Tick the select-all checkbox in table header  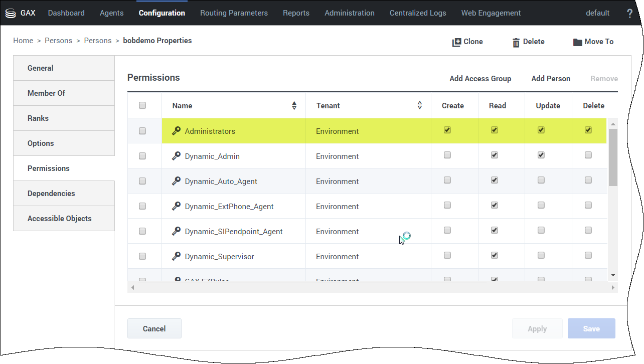tap(142, 105)
